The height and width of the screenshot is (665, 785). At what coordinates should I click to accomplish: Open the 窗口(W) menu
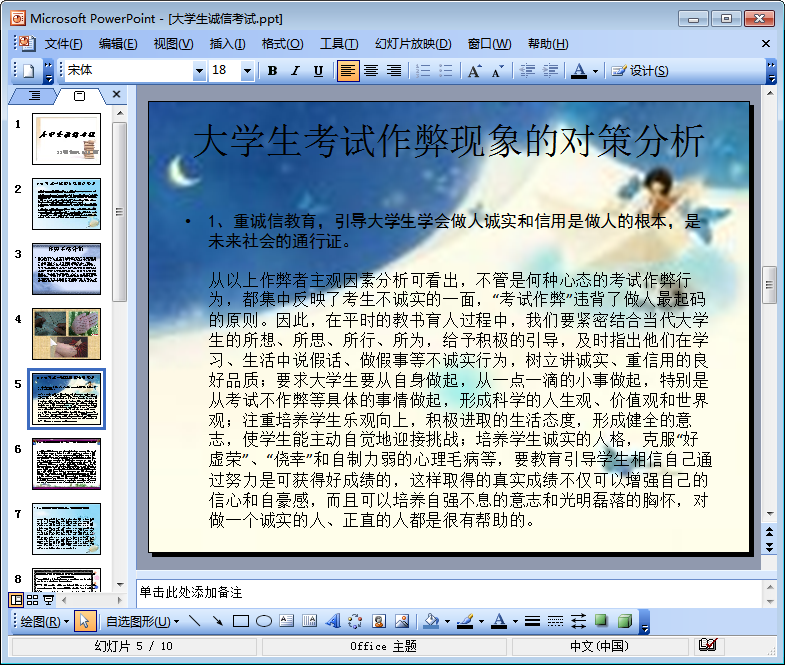pos(489,44)
